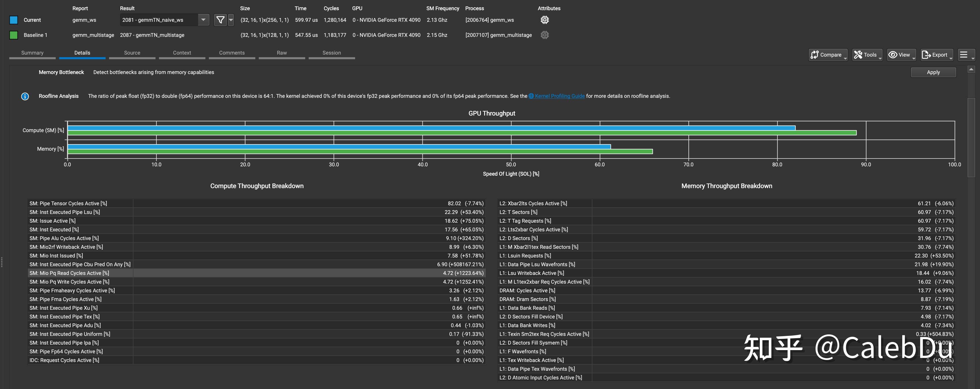This screenshot has height=389, width=980.
Task: Click the filter funnel icon
Action: (x=220, y=20)
